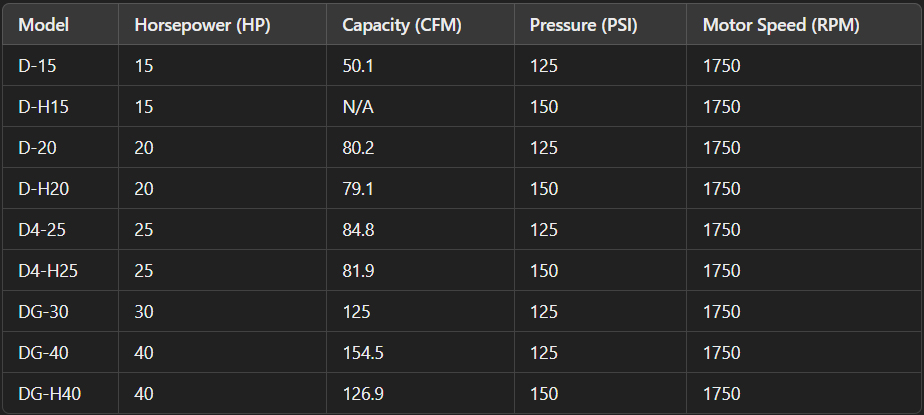Click the 80.2 capacity value
Image resolution: width=924 pixels, height=415 pixels.
click(358, 147)
